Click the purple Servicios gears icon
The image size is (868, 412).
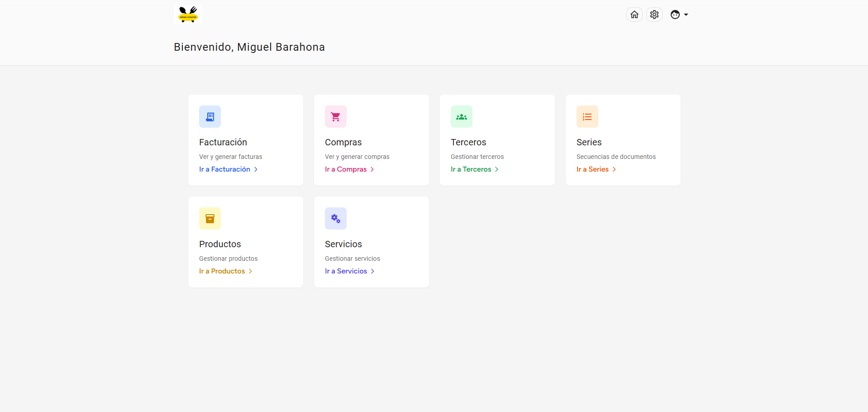point(336,219)
